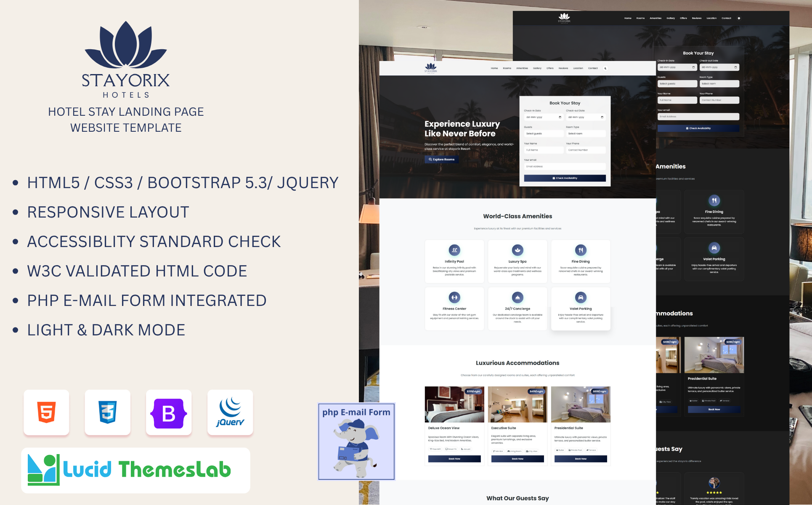Click the Fitness Center dumbbell icon
The image size is (812, 505).
point(454,298)
